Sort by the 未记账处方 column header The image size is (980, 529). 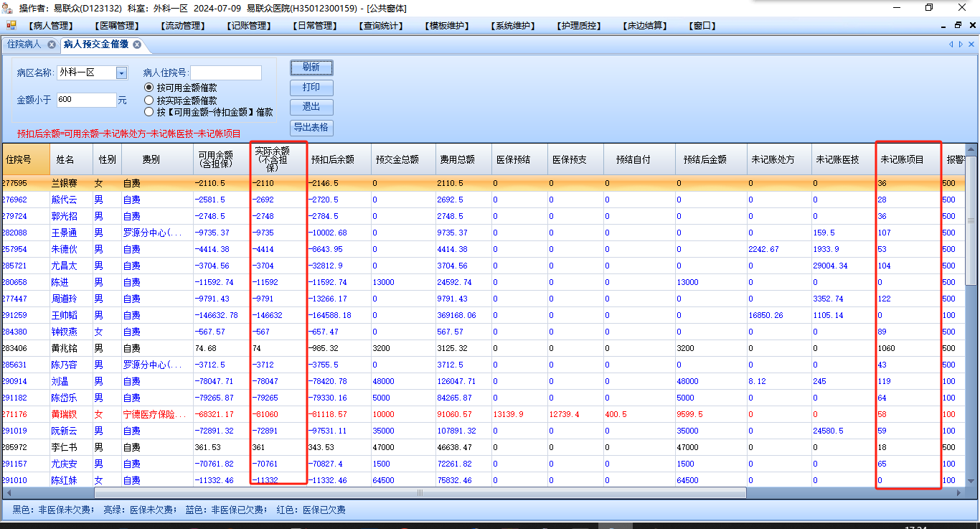779,159
